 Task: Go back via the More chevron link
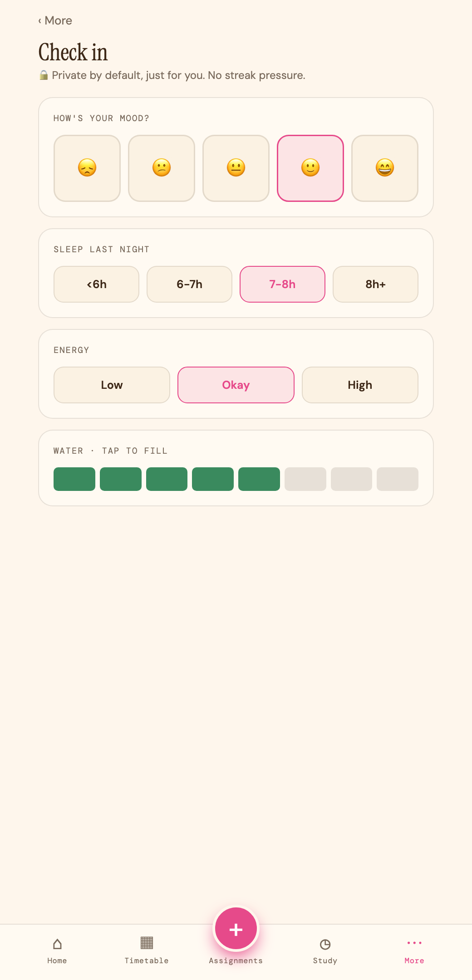[x=55, y=20]
